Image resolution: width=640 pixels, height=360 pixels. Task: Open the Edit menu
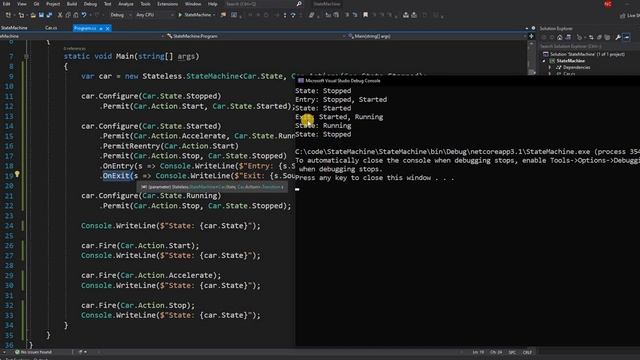coord(7,4)
